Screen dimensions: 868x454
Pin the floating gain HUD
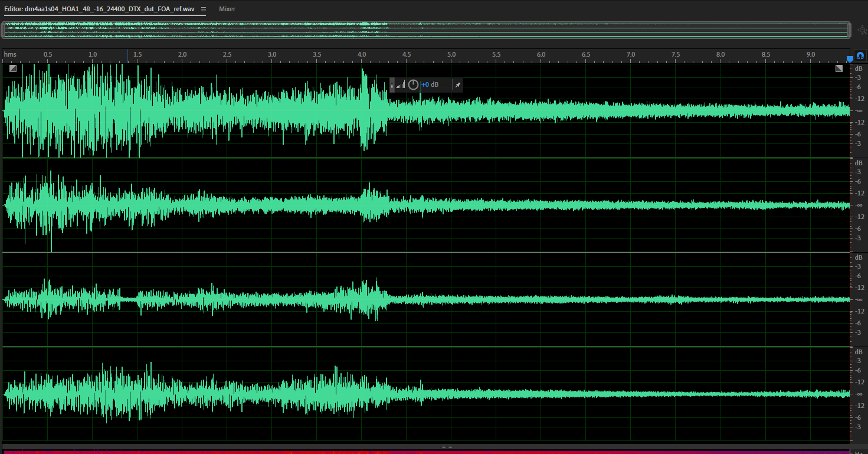click(x=457, y=85)
